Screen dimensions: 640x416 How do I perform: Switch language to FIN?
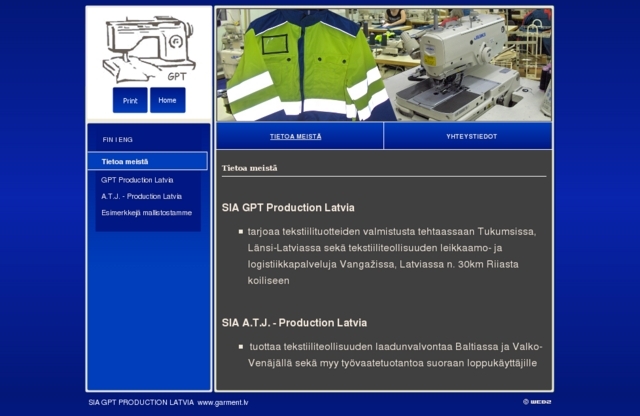pyautogui.click(x=107, y=140)
